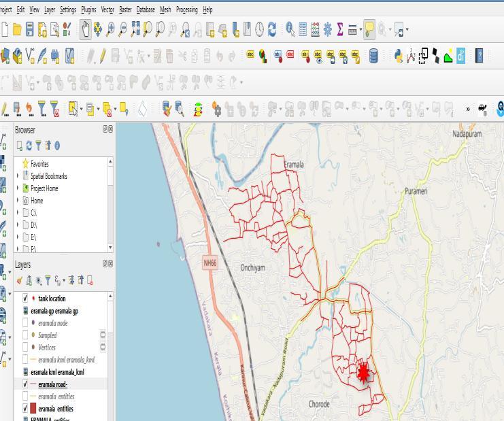Expand the Project Home tree item

point(18,188)
